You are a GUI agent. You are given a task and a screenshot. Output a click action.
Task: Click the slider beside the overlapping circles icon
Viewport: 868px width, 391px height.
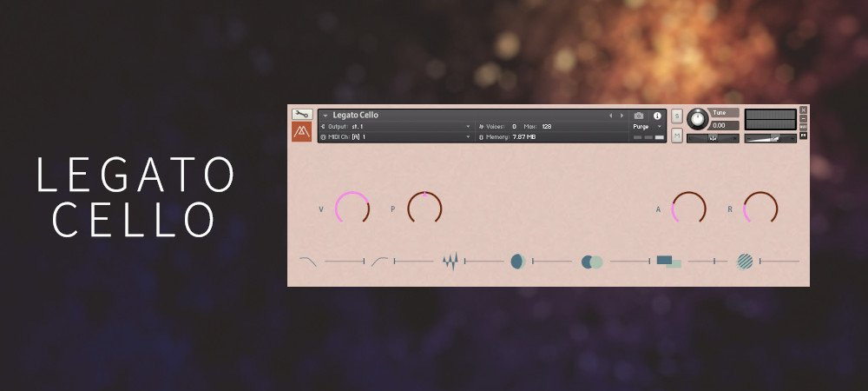[x=630, y=261]
